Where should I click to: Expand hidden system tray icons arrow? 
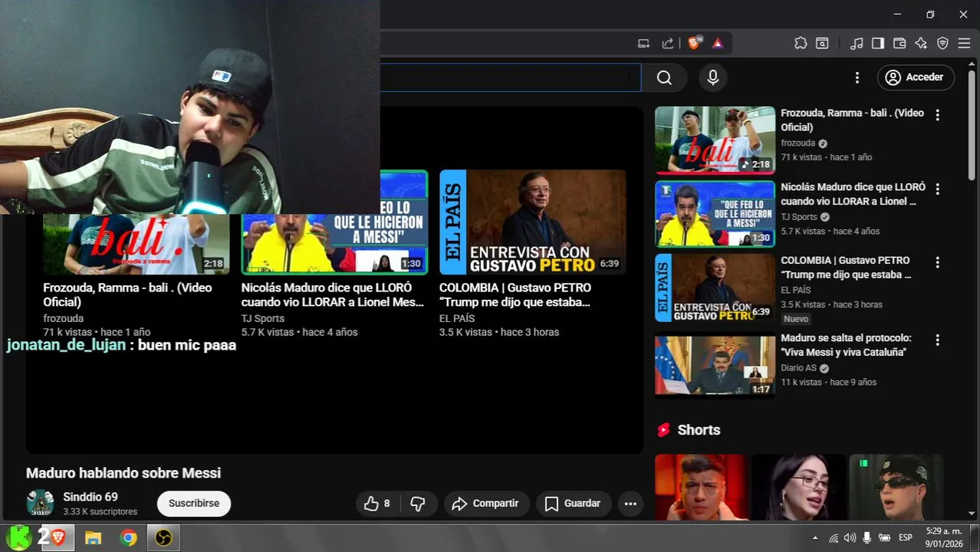pyautogui.click(x=815, y=537)
